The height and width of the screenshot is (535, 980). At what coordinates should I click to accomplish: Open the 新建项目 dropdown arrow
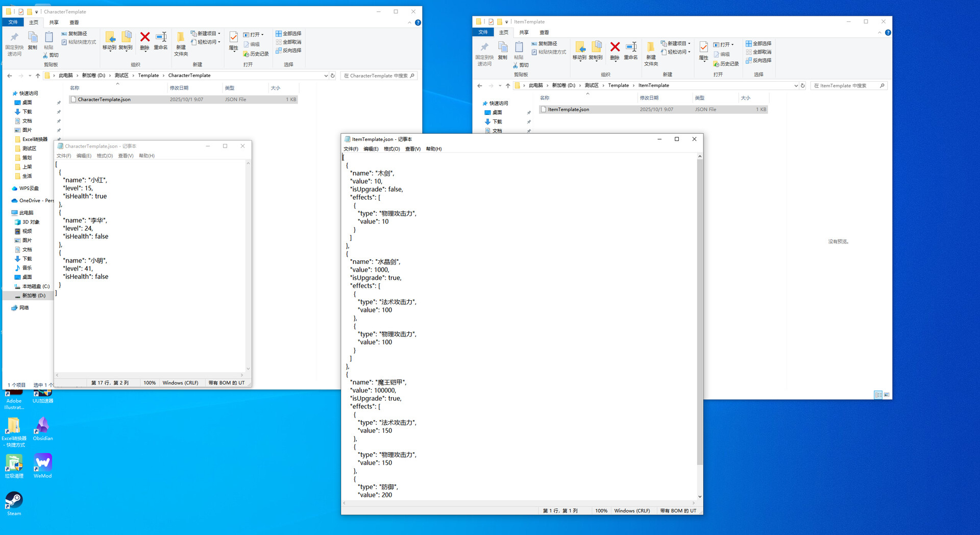coord(219,33)
